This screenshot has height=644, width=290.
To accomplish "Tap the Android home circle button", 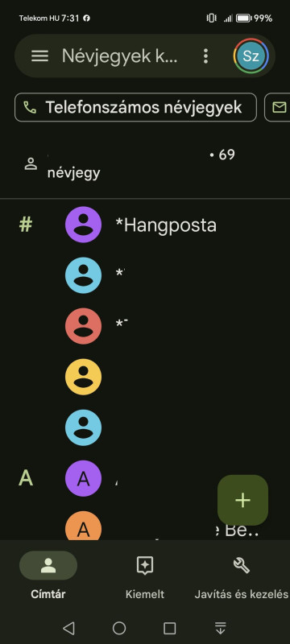I will pyautogui.click(x=119, y=628).
